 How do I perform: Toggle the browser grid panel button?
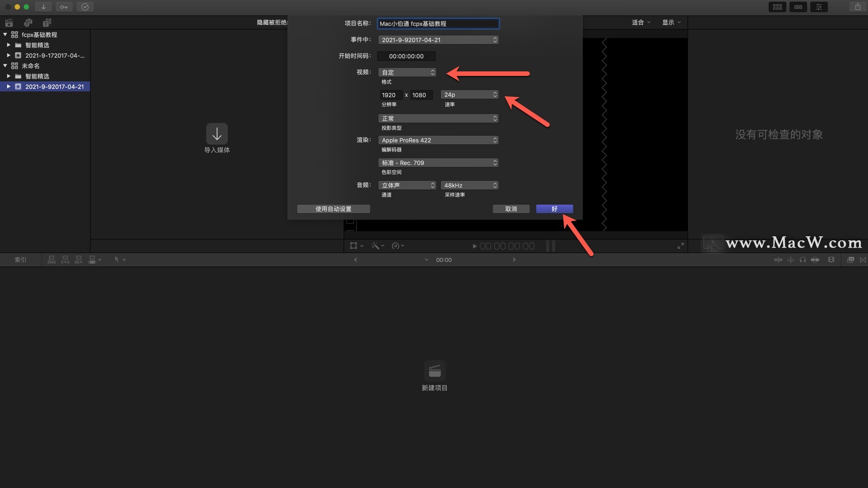click(777, 7)
